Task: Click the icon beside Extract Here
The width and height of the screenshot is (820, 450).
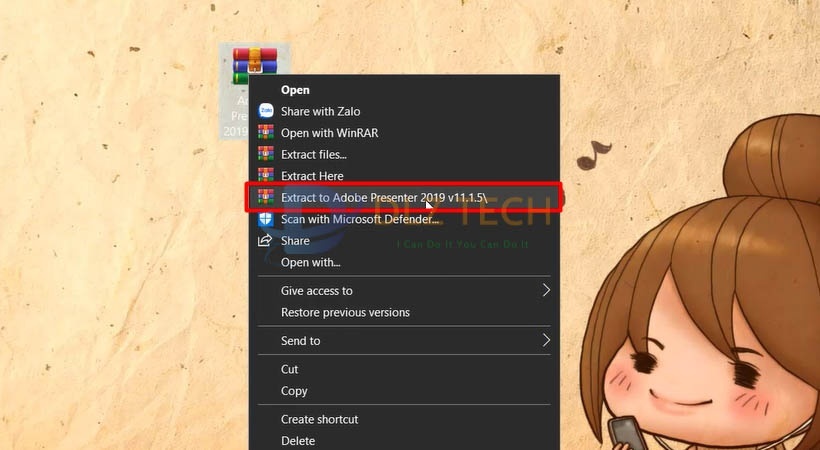Action: pyautogui.click(x=266, y=176)
